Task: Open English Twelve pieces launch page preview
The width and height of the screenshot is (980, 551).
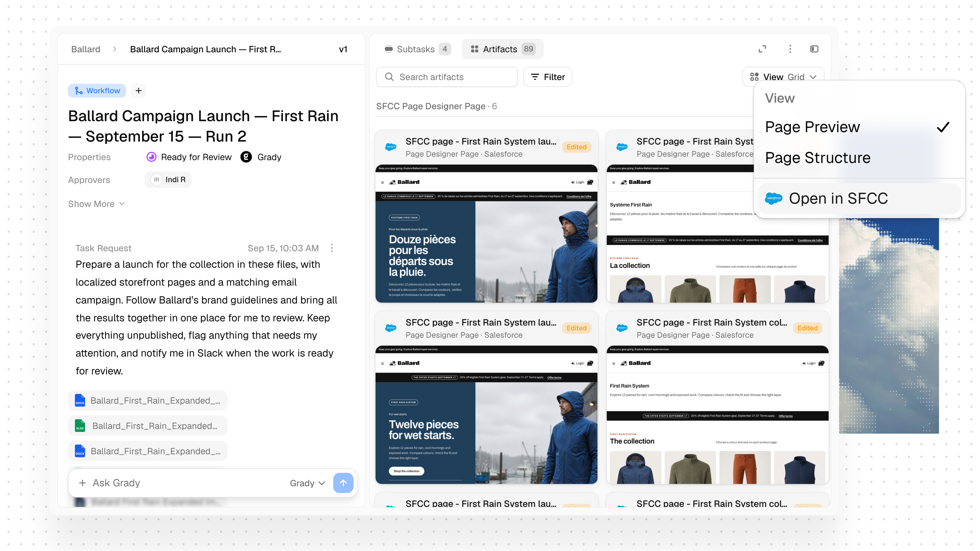Action: click(x=486, y=415)
